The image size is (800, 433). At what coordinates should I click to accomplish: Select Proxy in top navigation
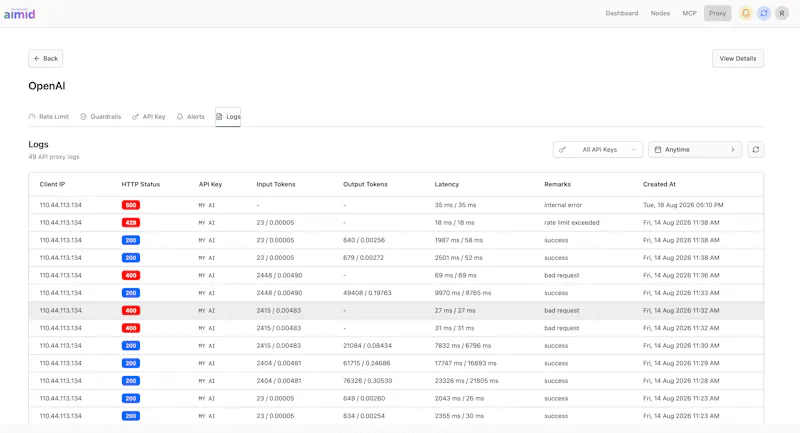(x=717, y=13)
